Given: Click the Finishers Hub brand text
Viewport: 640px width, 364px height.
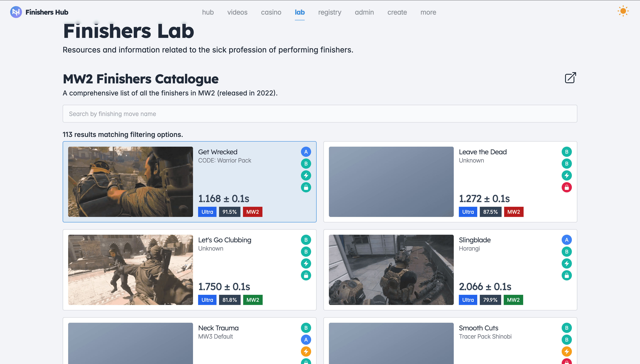Looking at the screenshot, I should tap(47, 12).
